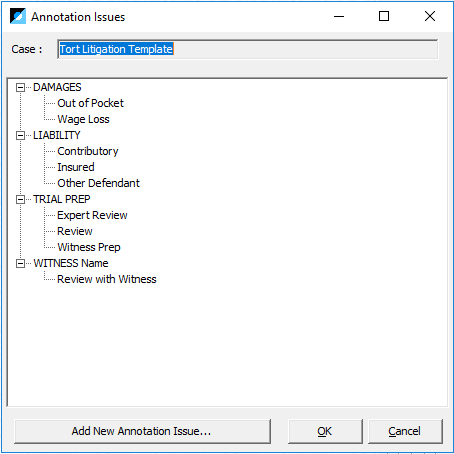Collapse the DAMAGES tree node

pos(21,87)
